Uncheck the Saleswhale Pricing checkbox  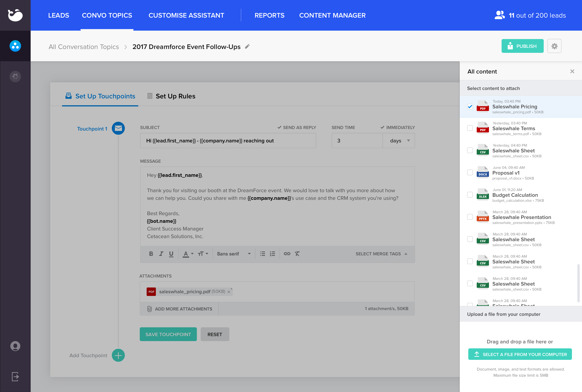(x=470, y=106)
